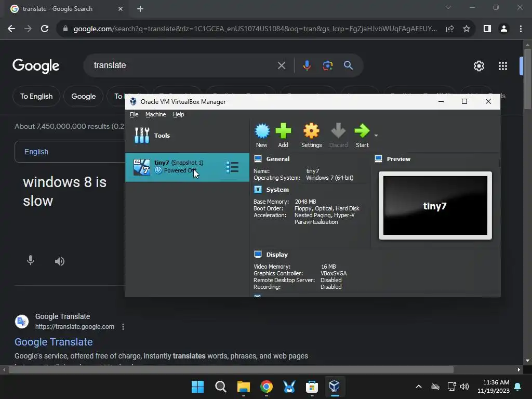The image size is (532, 399).
Task: Open the Windows Start menu
Action: (198, 387)
